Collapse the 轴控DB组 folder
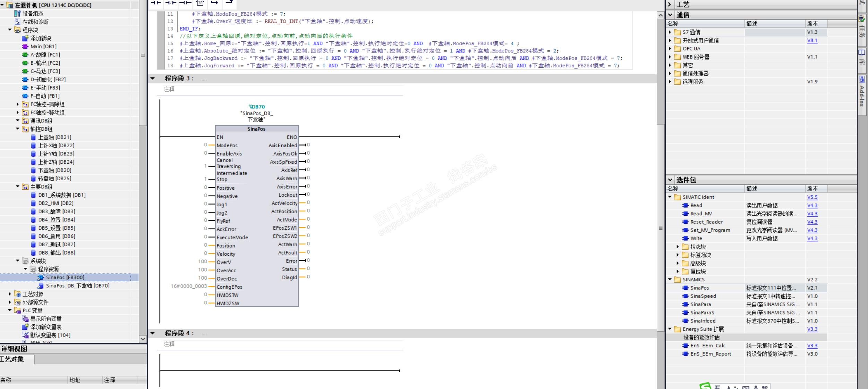 click(18, 129)
